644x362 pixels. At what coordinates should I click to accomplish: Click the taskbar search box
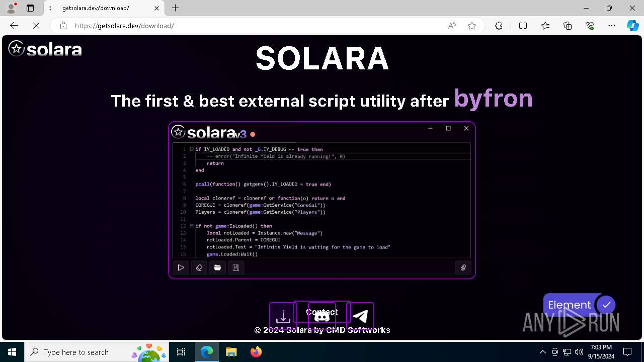click(x=97, y=352)
